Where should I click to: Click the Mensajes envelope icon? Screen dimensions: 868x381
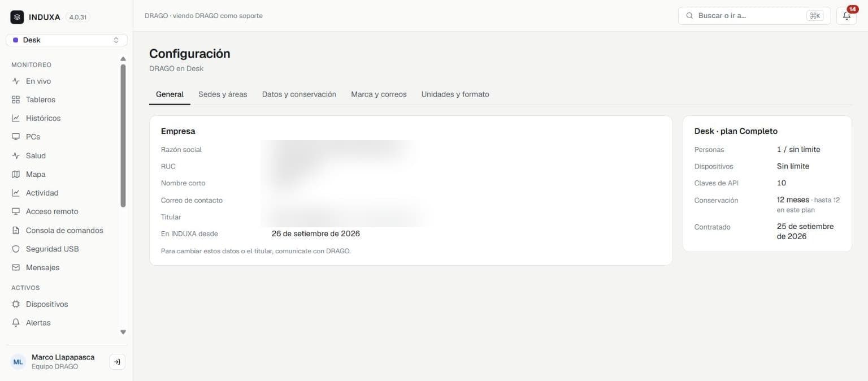click(x=16, y=268)
